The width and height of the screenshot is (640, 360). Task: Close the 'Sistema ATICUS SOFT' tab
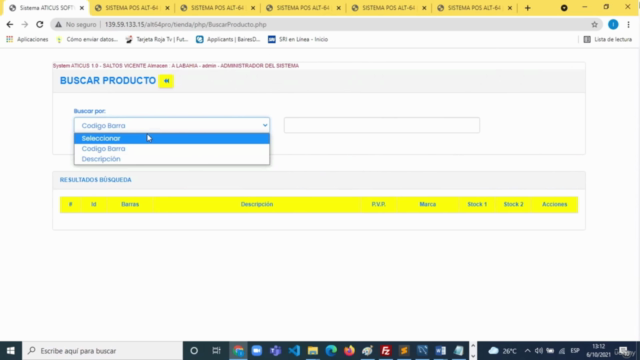(x=82, y=8)
